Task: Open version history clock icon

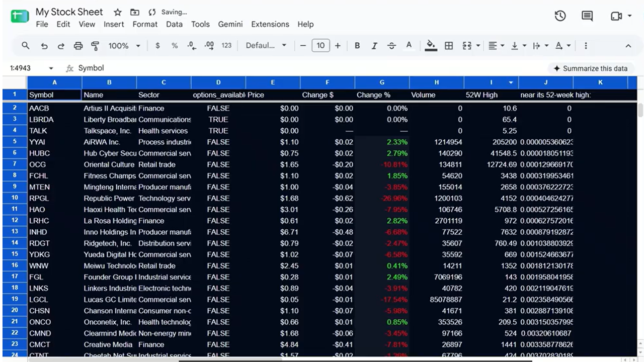Action: coord(560,16)
